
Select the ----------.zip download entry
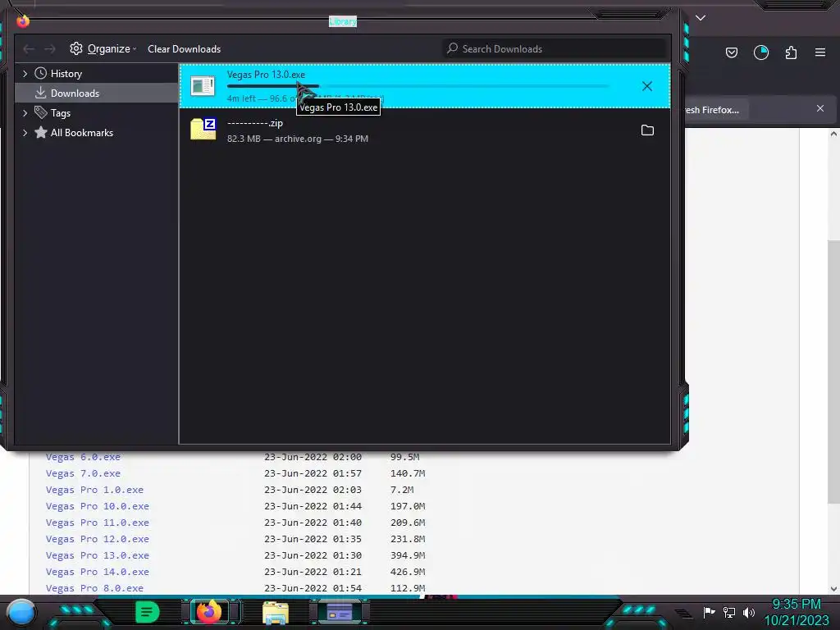click(x=424, y=130)
